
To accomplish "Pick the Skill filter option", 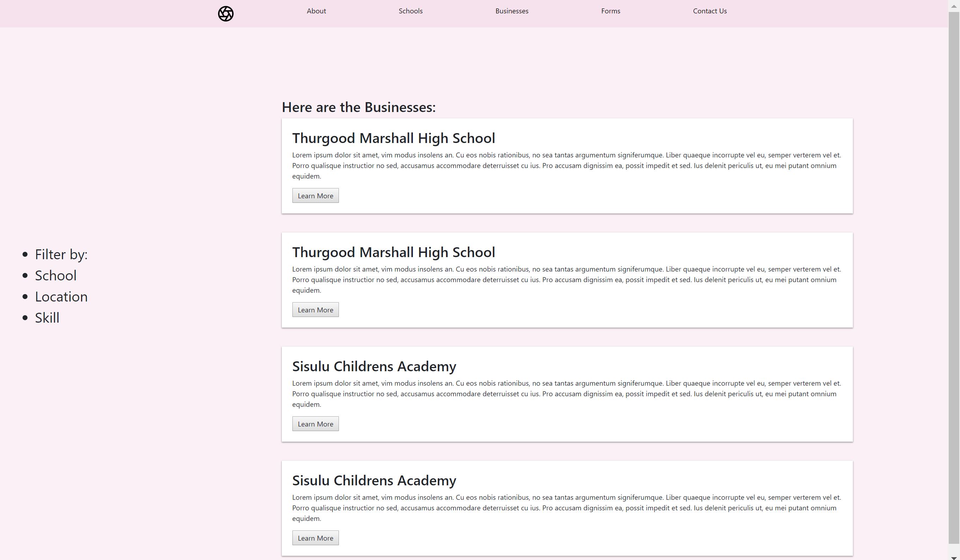I will (x=47, y=318).
